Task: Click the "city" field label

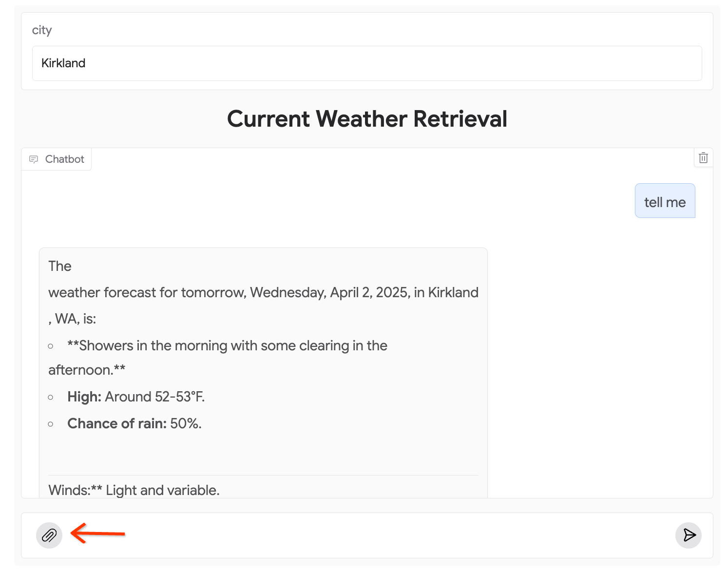Action: click(x=42, y=30)
